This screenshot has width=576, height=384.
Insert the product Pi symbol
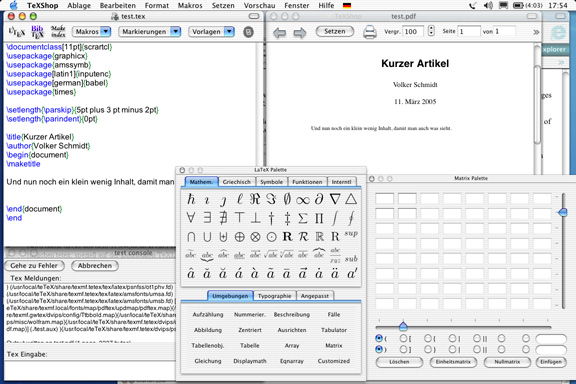point(319,218)
